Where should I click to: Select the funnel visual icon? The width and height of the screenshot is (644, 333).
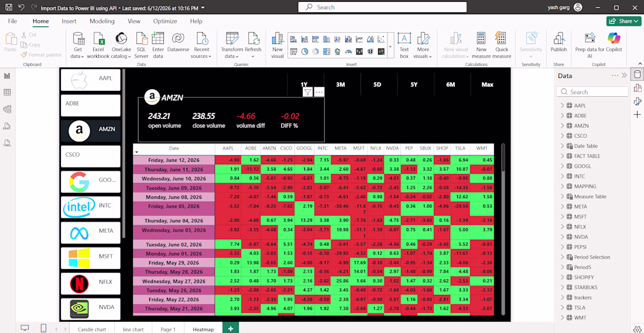coord(294,52)
